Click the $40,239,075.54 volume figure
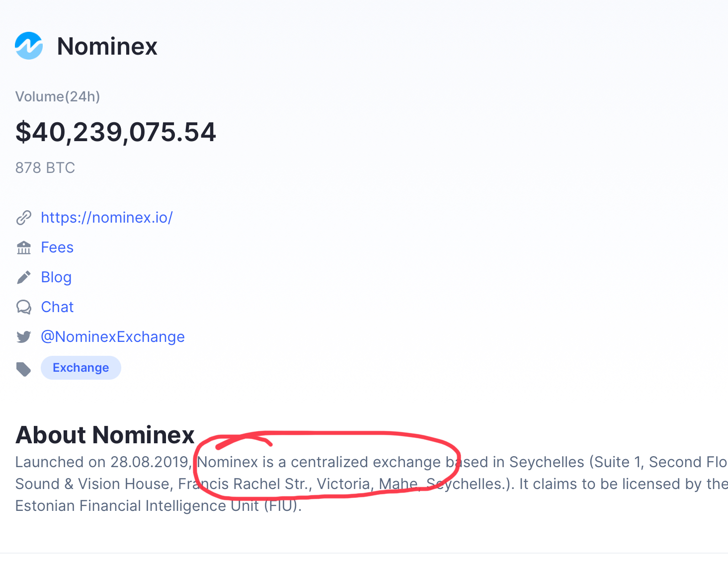The image size is (728, 571). tap(116, 132)
